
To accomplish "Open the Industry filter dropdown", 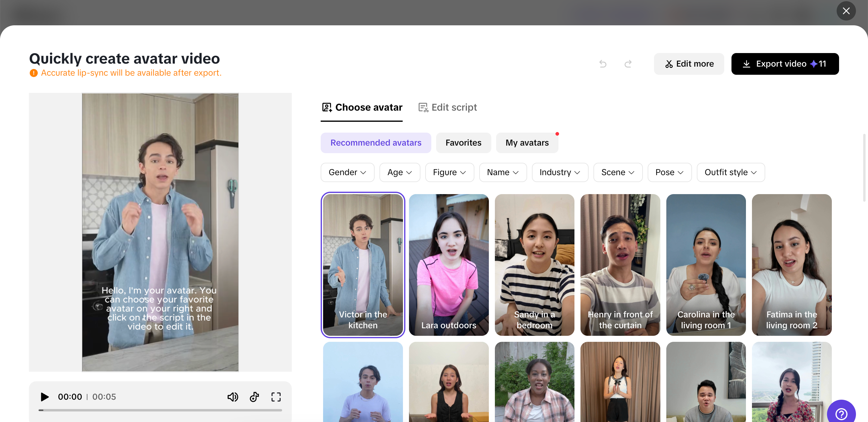I will (559, 172).
